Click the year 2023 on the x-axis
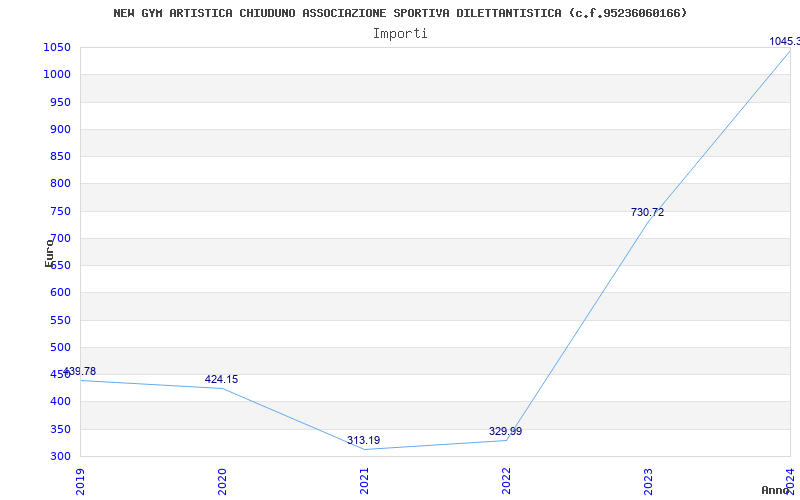 click(x=648, y=481)
